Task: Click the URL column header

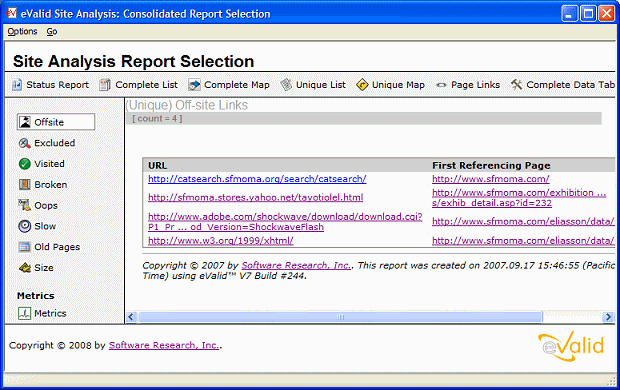Action: [157, 165]
